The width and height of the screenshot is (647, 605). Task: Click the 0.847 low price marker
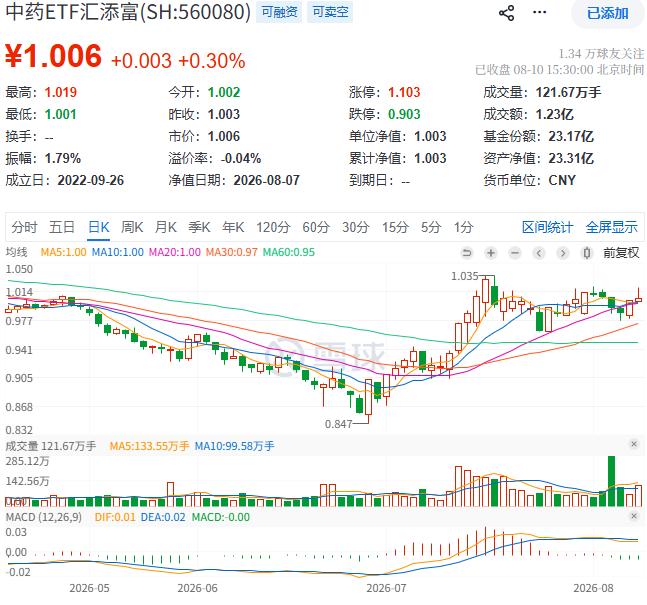click(338, 424)
